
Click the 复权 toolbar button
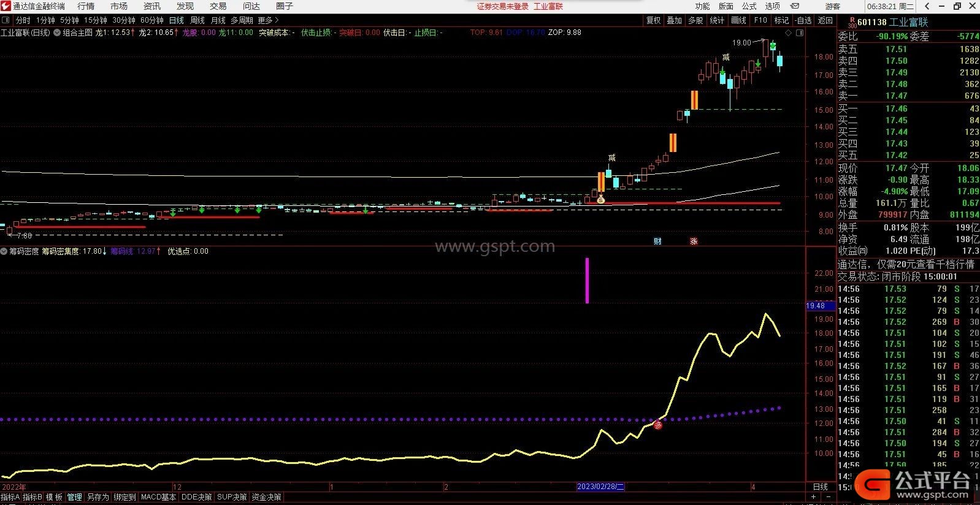click(x=654, y=20)
